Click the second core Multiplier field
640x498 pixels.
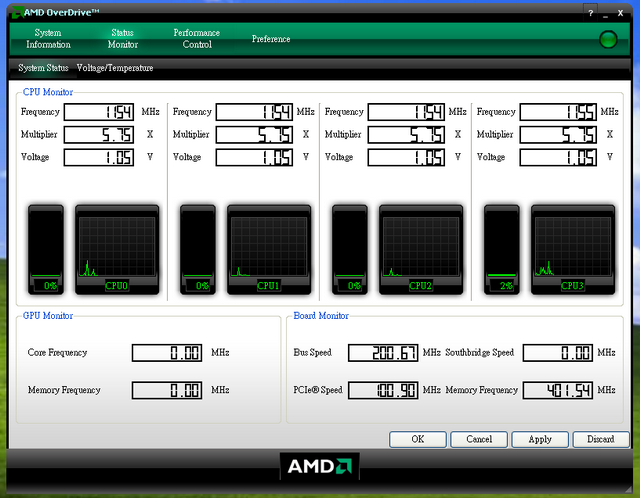point(254,135)
